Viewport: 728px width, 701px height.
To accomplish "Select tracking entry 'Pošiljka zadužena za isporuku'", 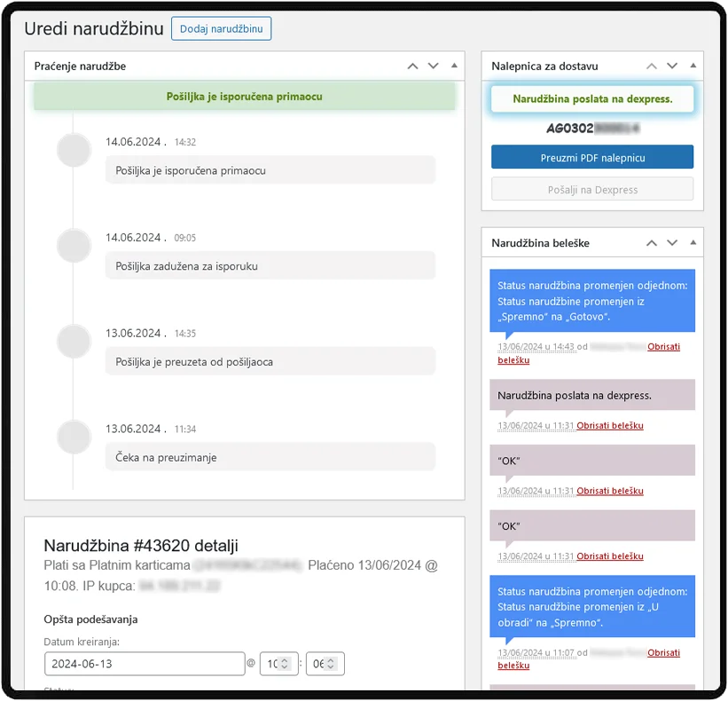I will 270,266.
